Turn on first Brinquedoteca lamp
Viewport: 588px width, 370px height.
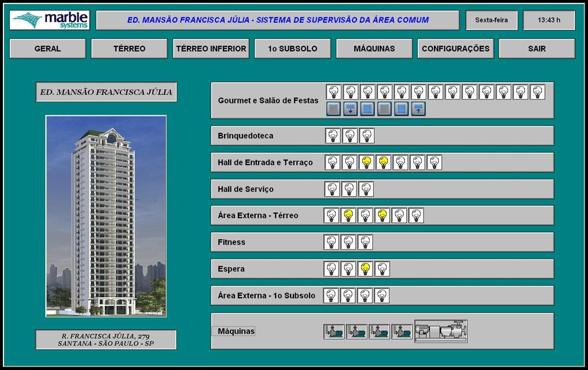pos(332,136)
